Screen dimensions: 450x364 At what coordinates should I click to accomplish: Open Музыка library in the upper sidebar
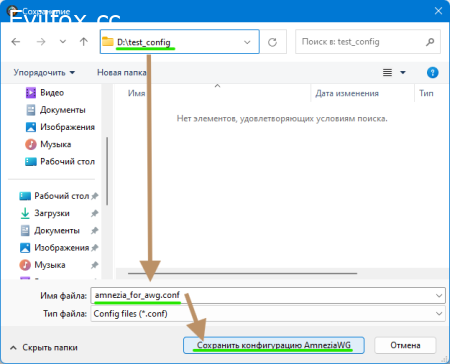click(48, 144)
